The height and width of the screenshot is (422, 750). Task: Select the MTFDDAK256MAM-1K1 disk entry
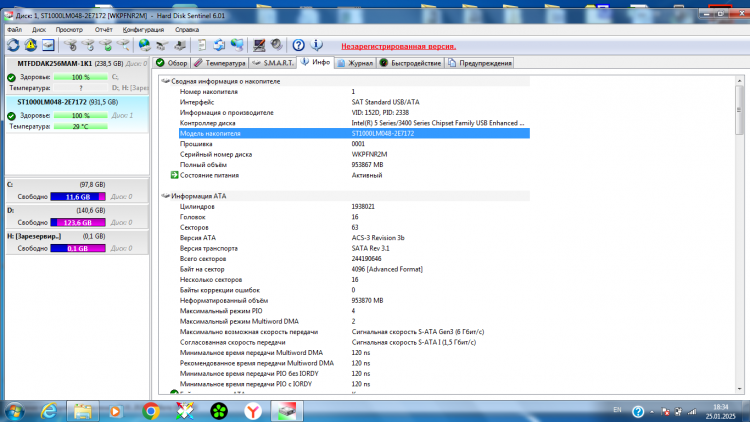(x=77, y=76)
